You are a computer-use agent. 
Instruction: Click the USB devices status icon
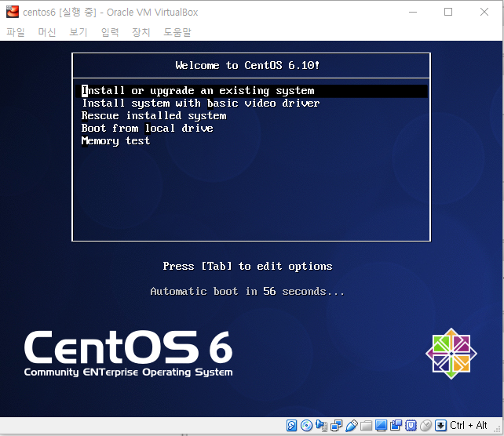pyautogui.click(x=352, y=425)
